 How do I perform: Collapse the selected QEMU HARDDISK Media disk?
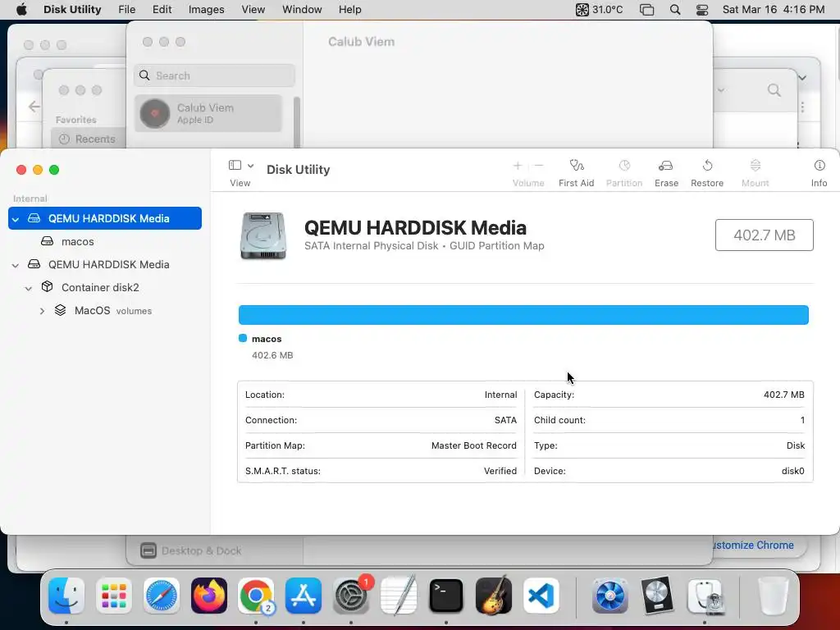coord(16,219)
